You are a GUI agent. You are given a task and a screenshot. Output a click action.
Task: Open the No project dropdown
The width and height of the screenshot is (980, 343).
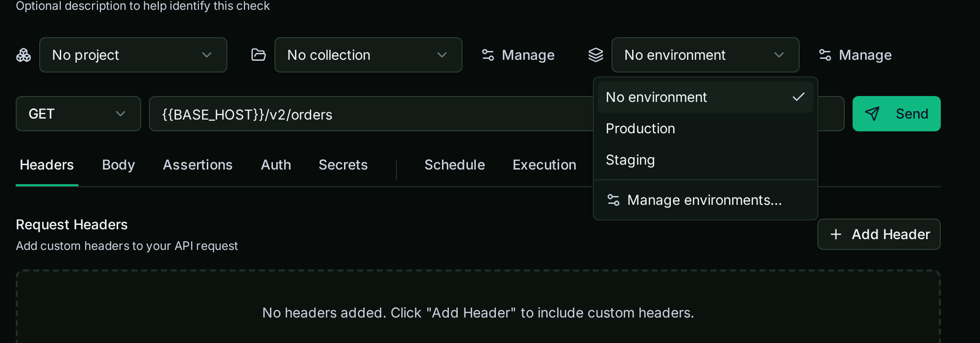pos(133,55)
